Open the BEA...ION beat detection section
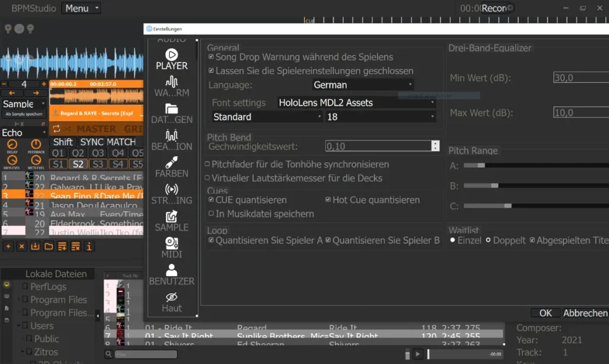The image size is (609, 364). (172, 140)
